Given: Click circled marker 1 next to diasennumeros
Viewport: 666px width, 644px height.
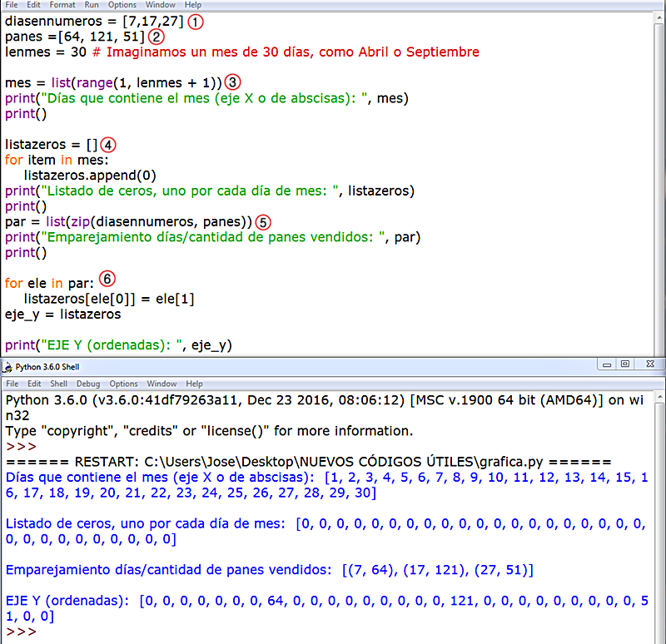Looking at the screenshot, I should point(195,22).
